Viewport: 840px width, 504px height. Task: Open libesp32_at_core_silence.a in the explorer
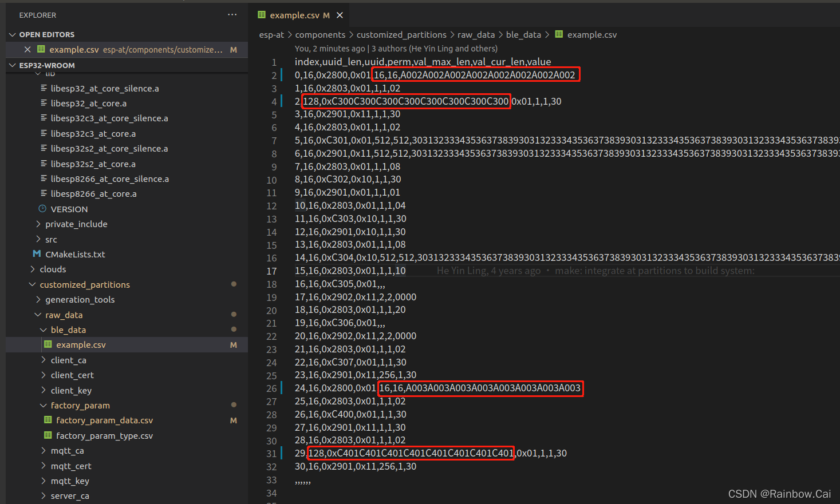coord(105,88)
